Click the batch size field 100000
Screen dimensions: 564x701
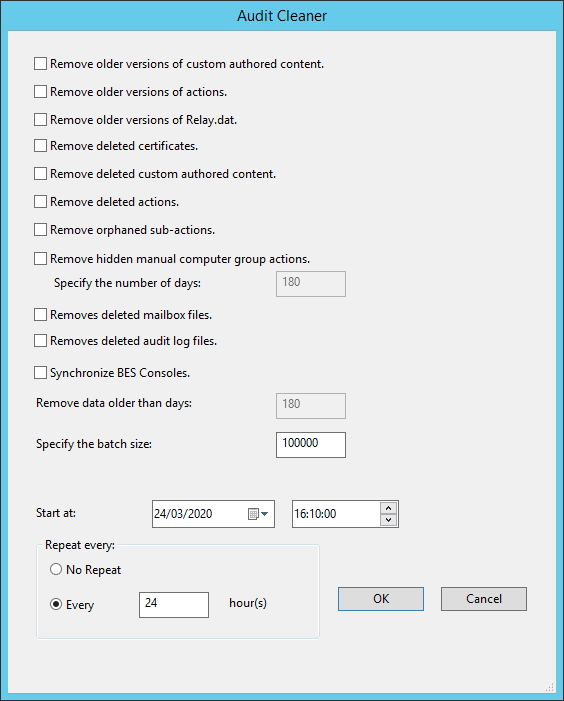coord(311,444)
